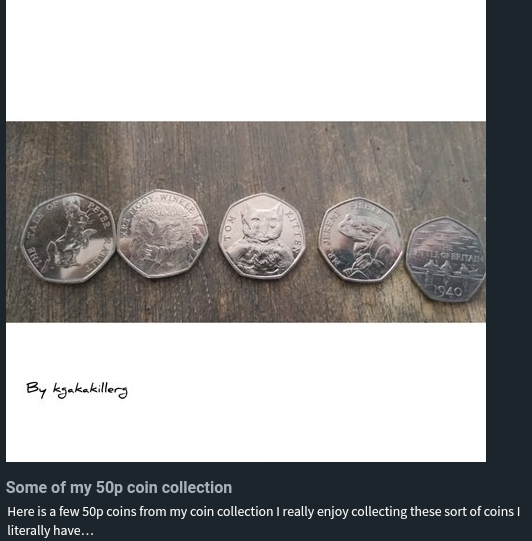Image resolution: width=532 pixels, height=541 pixels.
Task: Click the wooden table surface above the coins
Action: point(246,155)
